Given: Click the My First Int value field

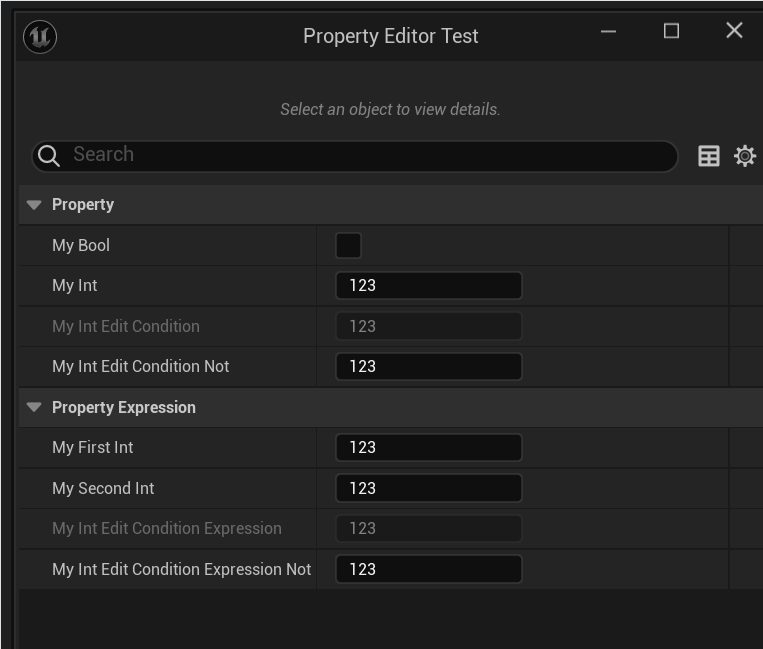Looking at the screenshot, I should tap(428, 448).
